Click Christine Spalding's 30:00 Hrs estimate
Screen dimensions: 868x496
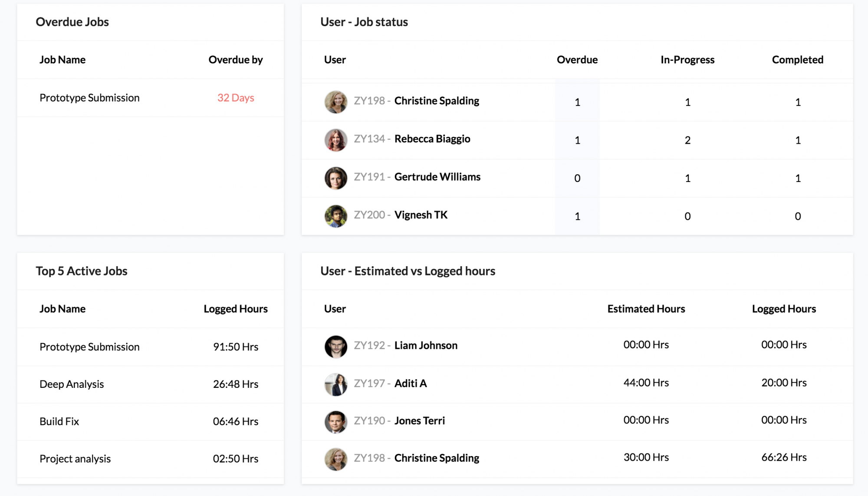point(646,457)
